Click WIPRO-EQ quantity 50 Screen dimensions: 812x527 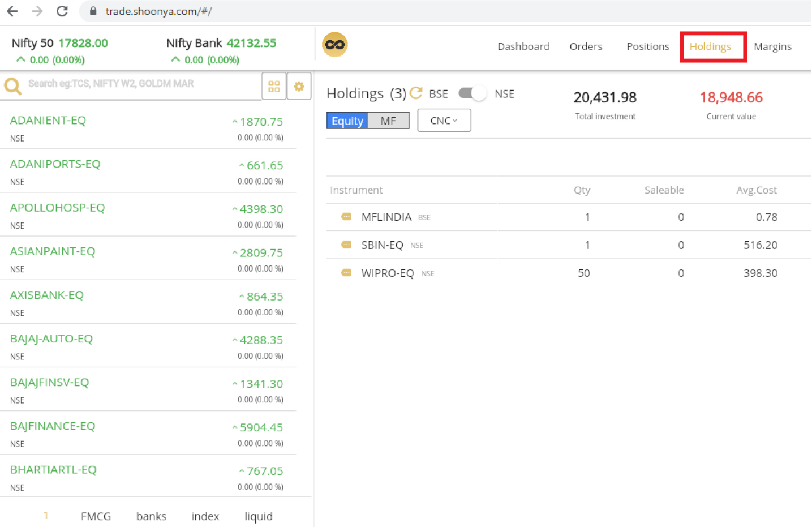click(x=583, y=273)
